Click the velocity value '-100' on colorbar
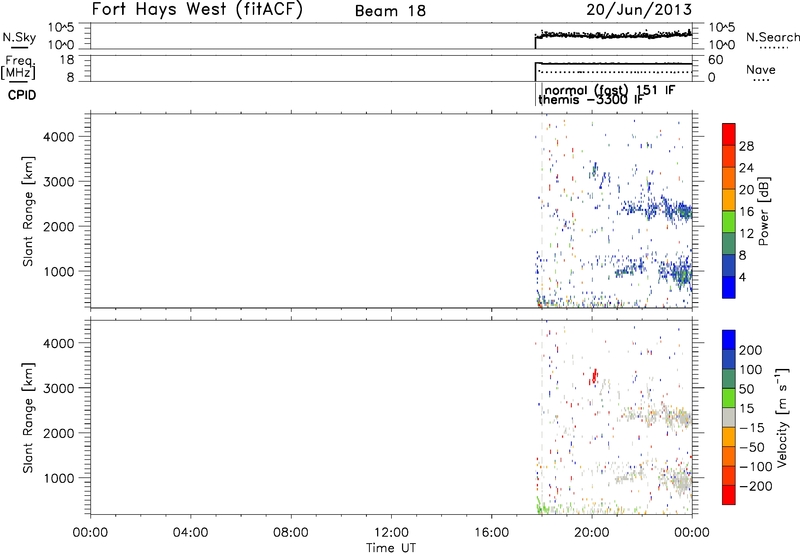800x554 pixels. pos(756,467)
